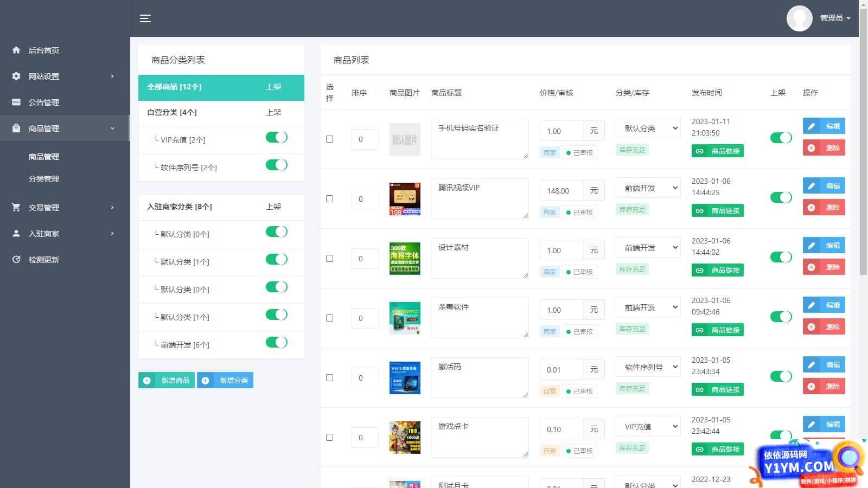
Task: Click the pencil edit icon for 激活码
Action: click(x=811, y=364)
